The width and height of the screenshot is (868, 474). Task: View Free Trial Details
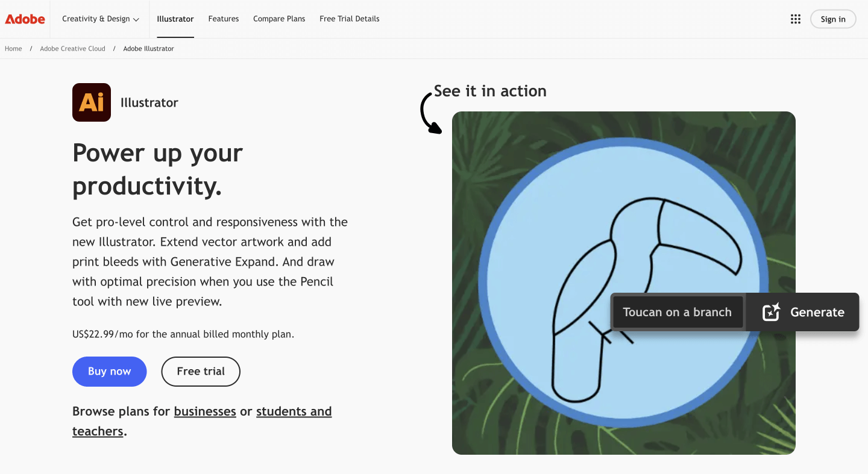pos(349,19)
